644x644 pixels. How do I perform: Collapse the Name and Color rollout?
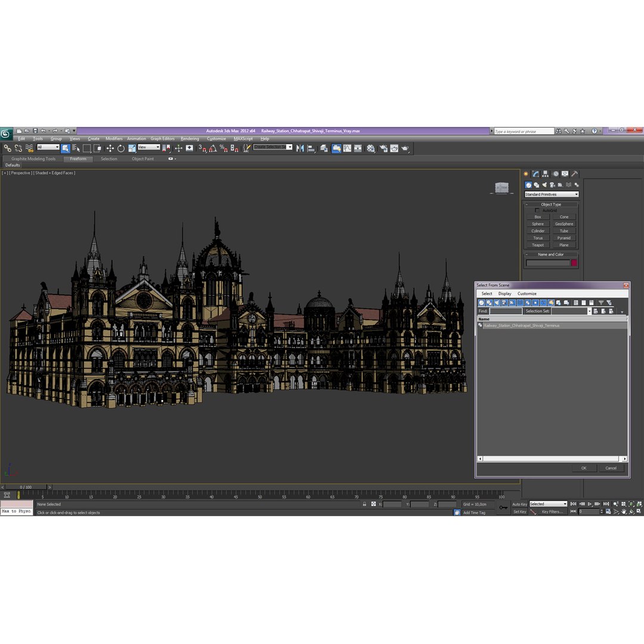tap(551, 254)
